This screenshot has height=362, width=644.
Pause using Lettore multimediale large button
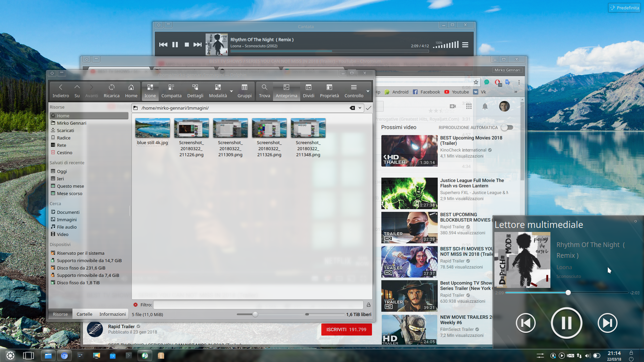pyautogui.click(x=567, y=323)
